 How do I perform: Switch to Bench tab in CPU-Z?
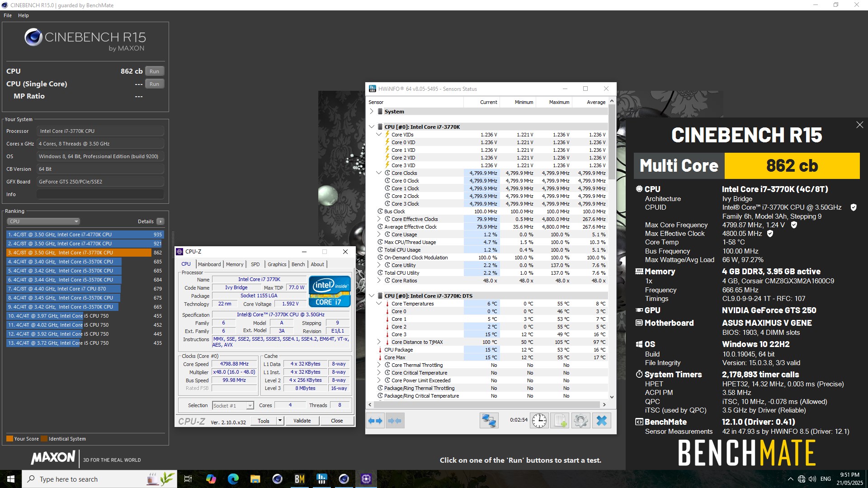click(298, 264)
